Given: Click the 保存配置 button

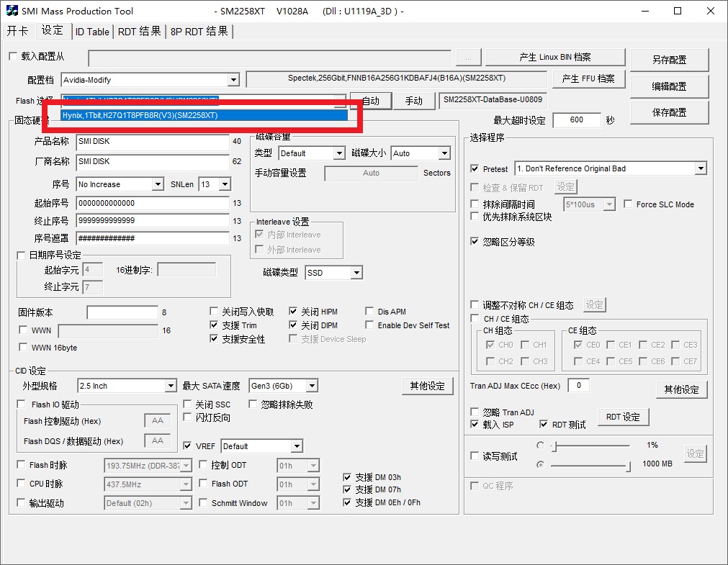Looking at the screenshot, I should pos(669,112).
